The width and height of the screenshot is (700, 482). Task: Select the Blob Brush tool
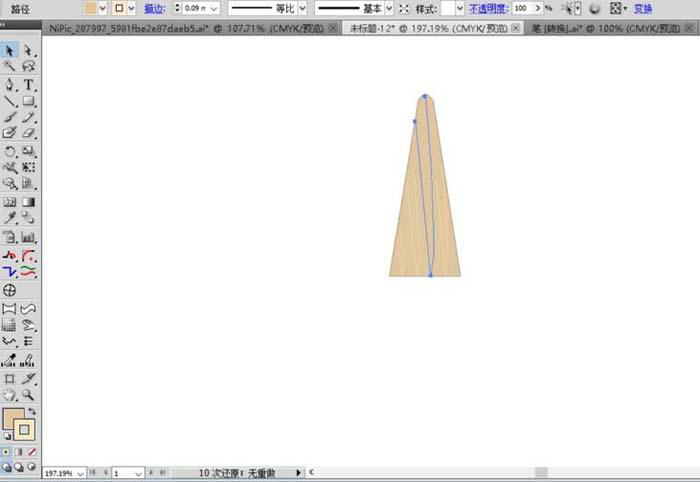[x=9, y=133]
